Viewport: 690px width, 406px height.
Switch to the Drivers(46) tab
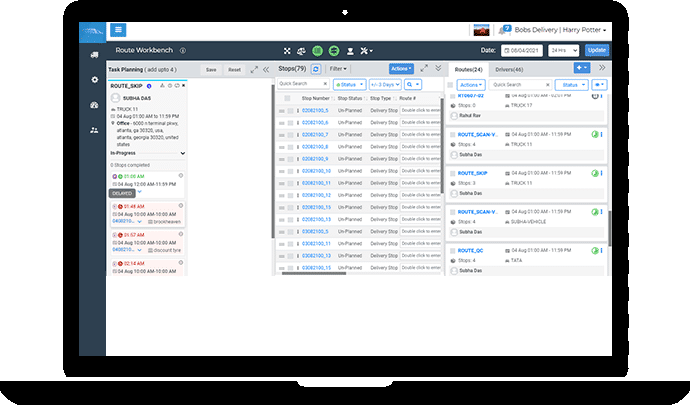coord(509,69)
